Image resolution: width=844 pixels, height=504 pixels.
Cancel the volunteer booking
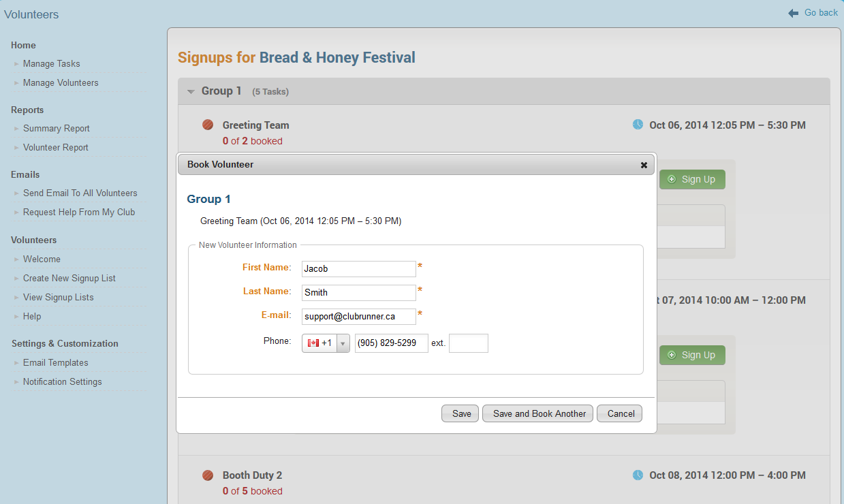pyautogui.click(x=621, y=413)
